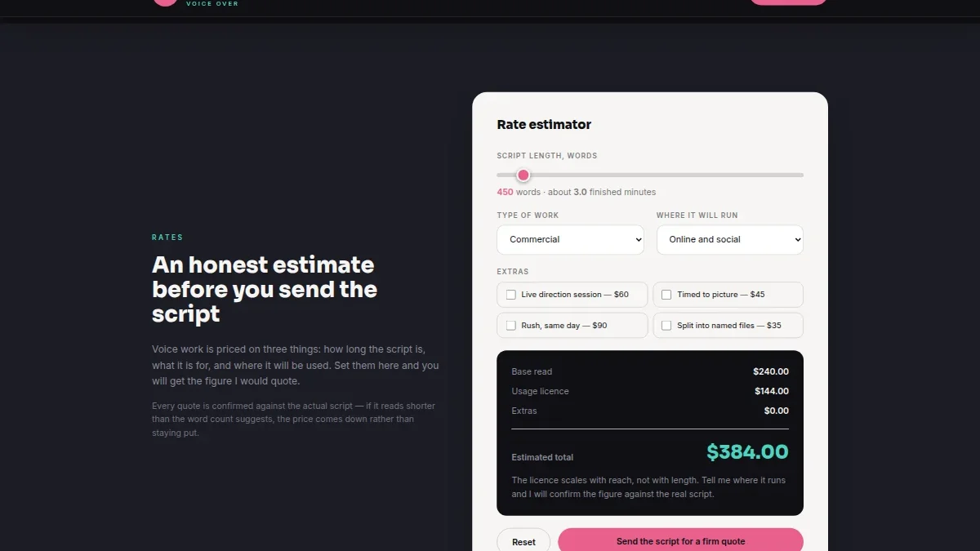
Task: Click the 450 words readout text
Action: [576, 193]
